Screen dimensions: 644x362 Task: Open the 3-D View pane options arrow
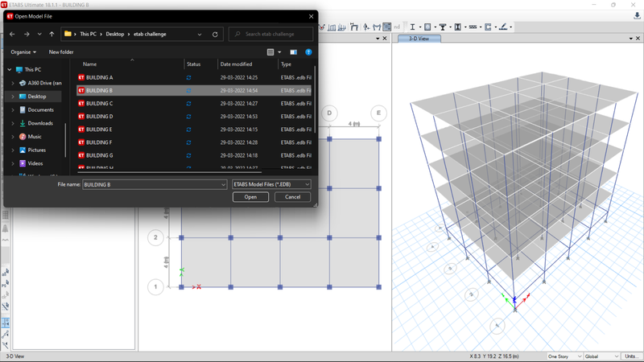coord(631,39)
